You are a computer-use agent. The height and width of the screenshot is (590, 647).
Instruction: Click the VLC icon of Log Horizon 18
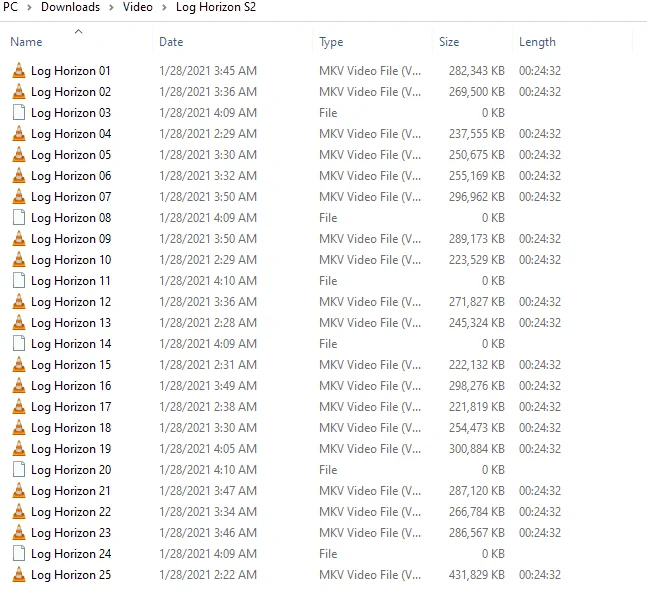click(x=19, y=427)
